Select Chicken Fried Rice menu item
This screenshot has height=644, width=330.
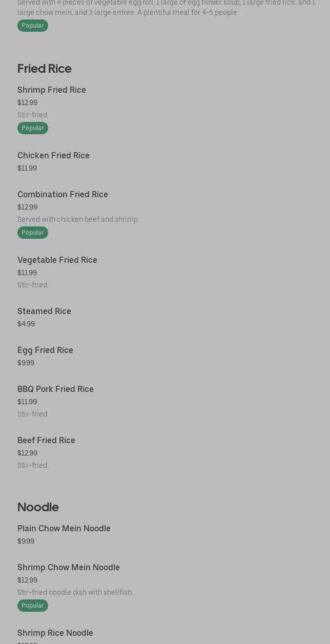(53, 156)
